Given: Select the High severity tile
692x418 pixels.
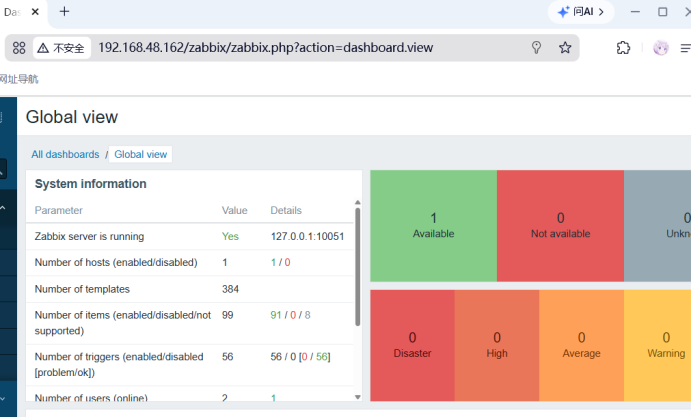Looking at the screenshot, I should tap(497, 346).
